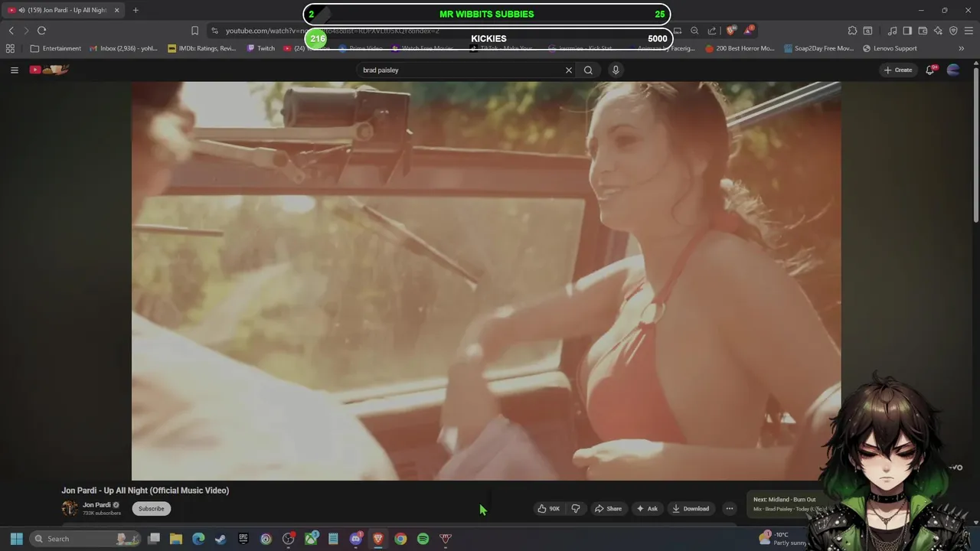The image size is (980, 551).
Task: Click the share page icon in address bar
Action: coord(712,31)
